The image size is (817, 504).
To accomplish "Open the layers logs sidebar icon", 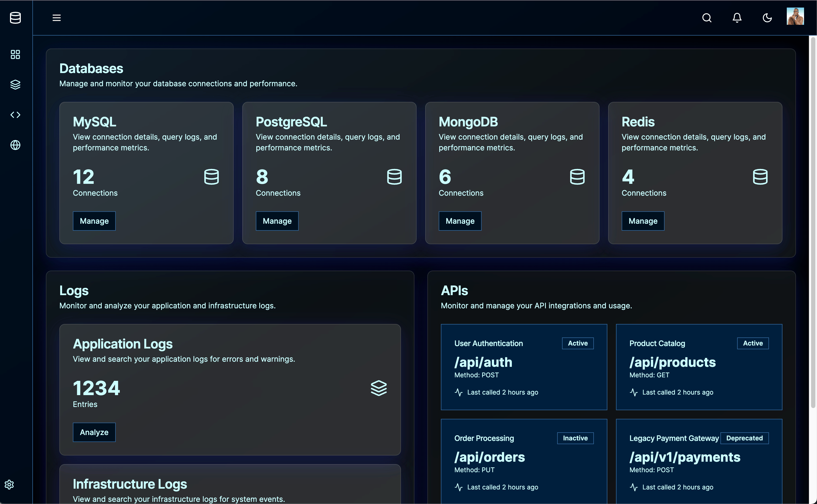I will pos(15,85).
